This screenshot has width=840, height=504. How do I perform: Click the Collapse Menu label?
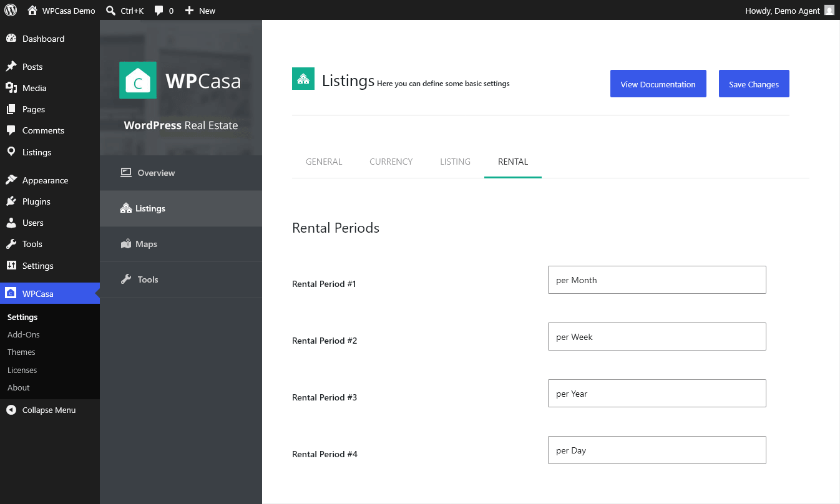click(x=49, y=410)
